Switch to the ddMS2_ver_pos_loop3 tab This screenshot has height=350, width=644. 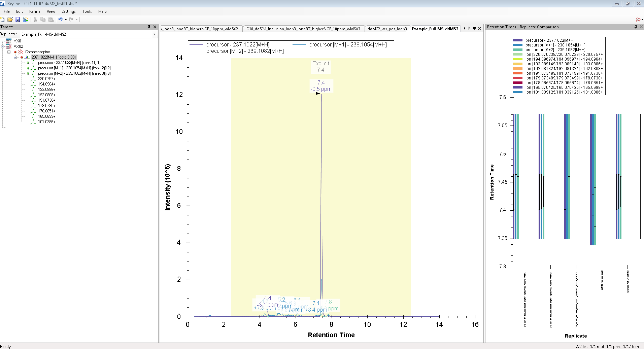coord(387,29)
